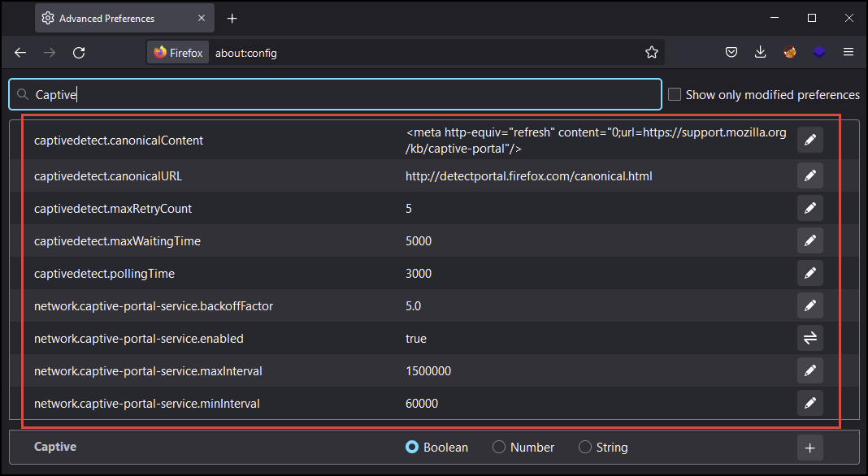Go forward one page
Image resolution: width=868 pixels, height=476 pixels.
click(x=50, y=53)
